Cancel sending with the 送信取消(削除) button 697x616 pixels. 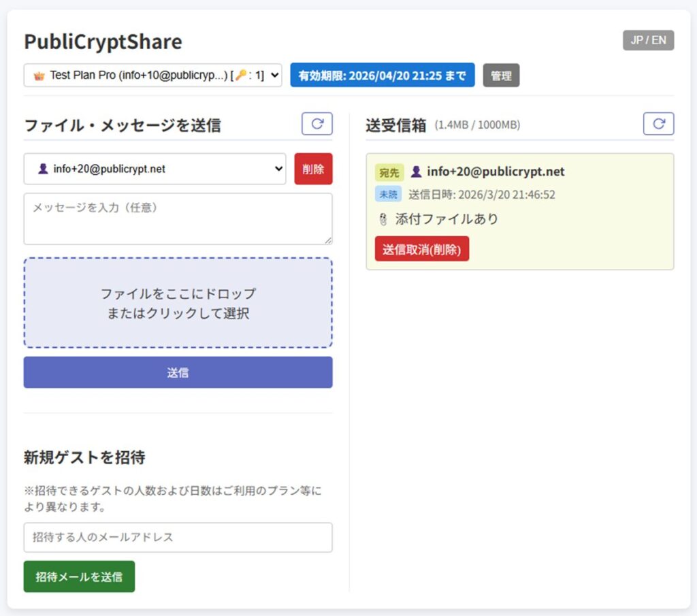click(x=421, y=249)
